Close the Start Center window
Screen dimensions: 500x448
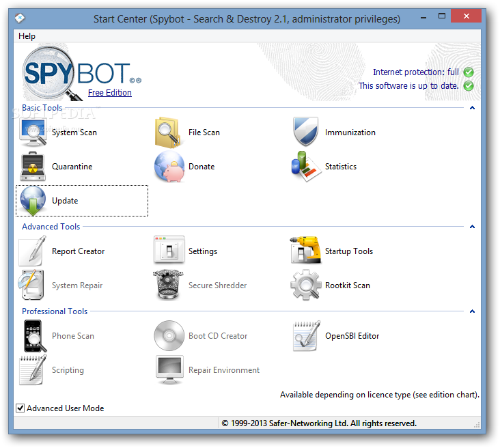pos(467,16)
